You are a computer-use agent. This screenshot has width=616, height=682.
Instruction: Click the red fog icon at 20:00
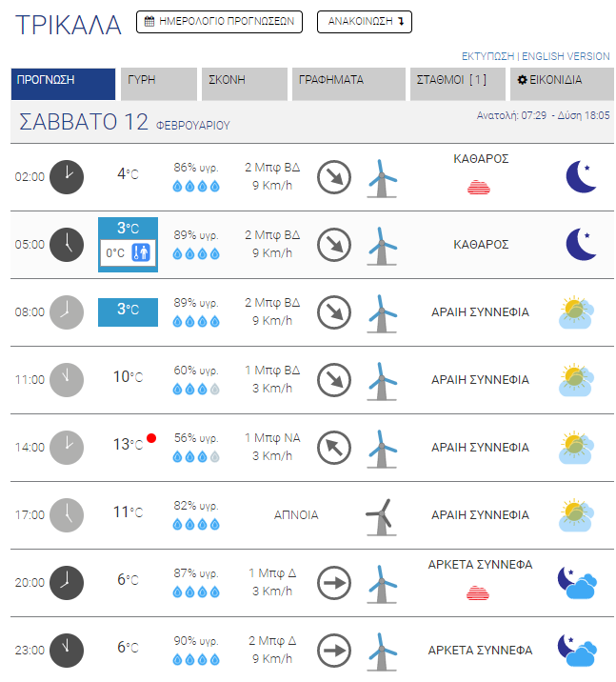click(x=478, y=593)
